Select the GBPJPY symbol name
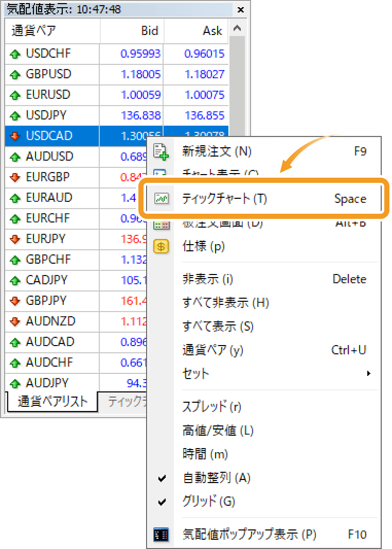Viewport: 392px width, 549px height. point(46,301)
